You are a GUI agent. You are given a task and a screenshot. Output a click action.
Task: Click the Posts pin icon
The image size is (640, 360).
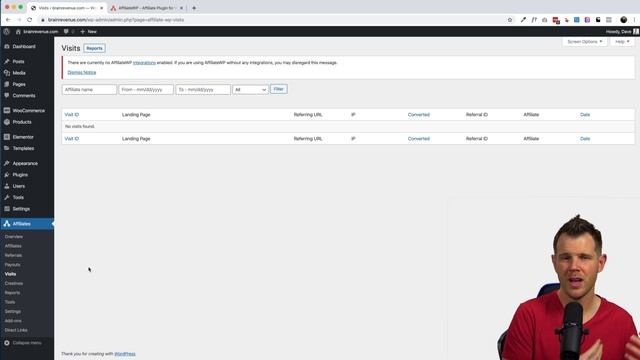(7, 61)
